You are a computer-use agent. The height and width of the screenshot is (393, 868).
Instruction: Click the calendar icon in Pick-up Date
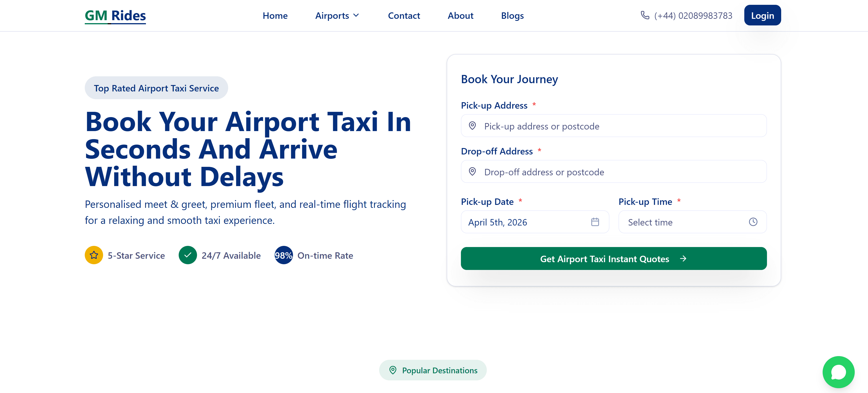(595, 222)
